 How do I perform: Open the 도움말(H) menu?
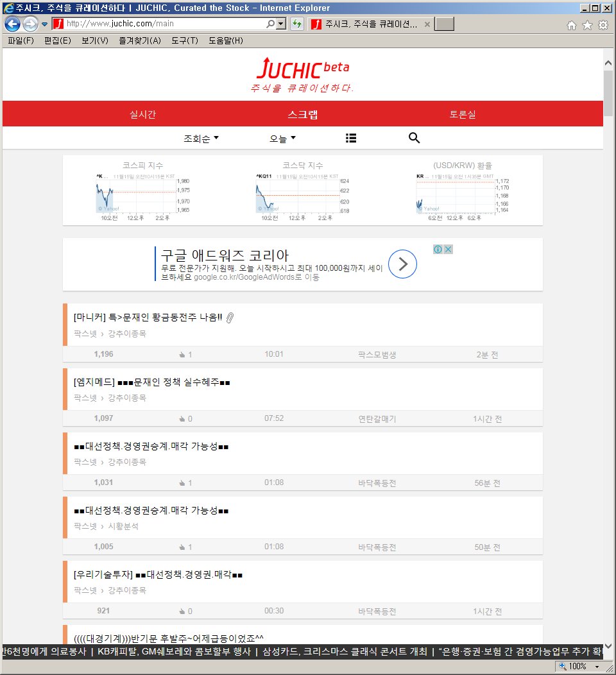[x=226, y=40]
